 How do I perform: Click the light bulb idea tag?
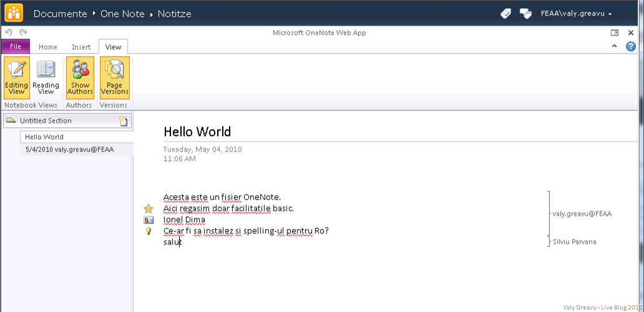click(x=149, y=231)
